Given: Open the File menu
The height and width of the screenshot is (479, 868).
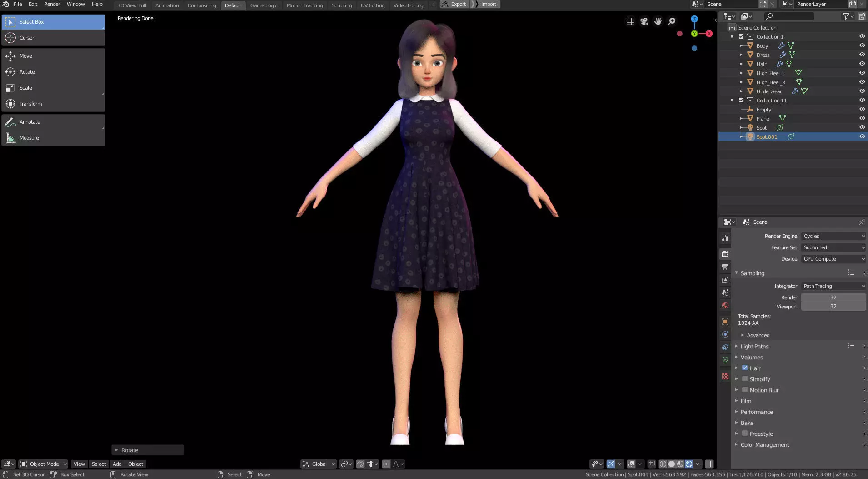Looking at the screenshot, I should tap(18, 4).
